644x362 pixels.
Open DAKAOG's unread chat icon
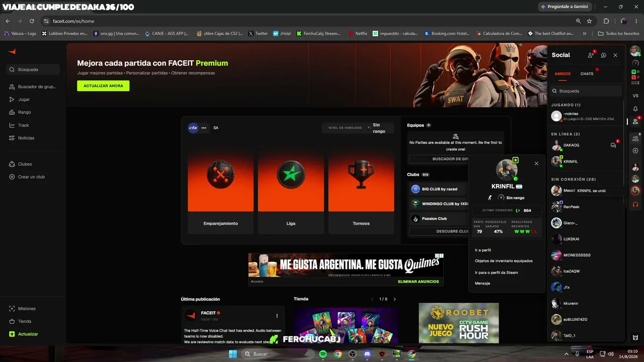pyautogui.click(x=613, y=145)
